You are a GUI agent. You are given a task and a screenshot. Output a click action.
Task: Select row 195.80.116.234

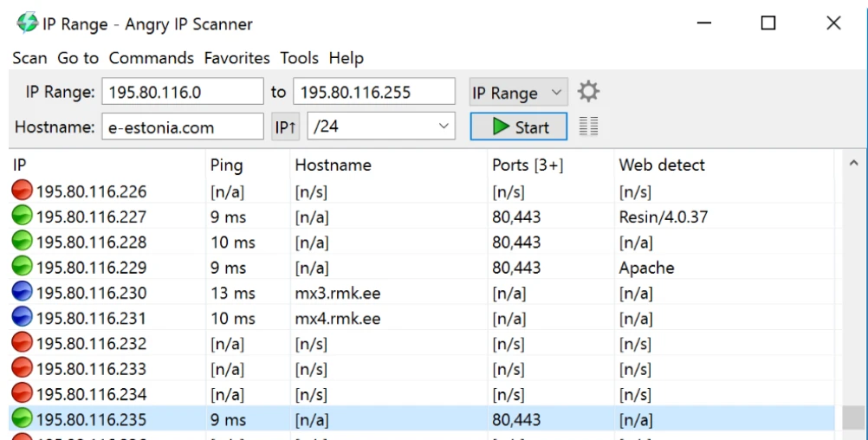422,395
